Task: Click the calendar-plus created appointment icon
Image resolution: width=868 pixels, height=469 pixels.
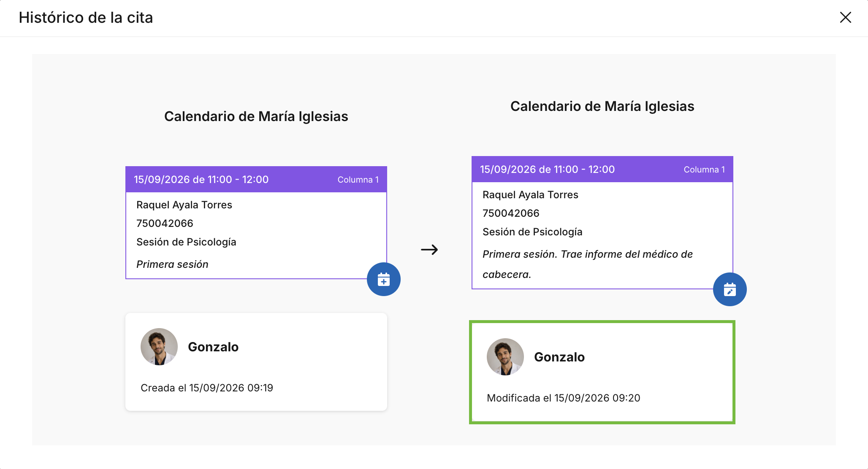Action: (383, 279)
